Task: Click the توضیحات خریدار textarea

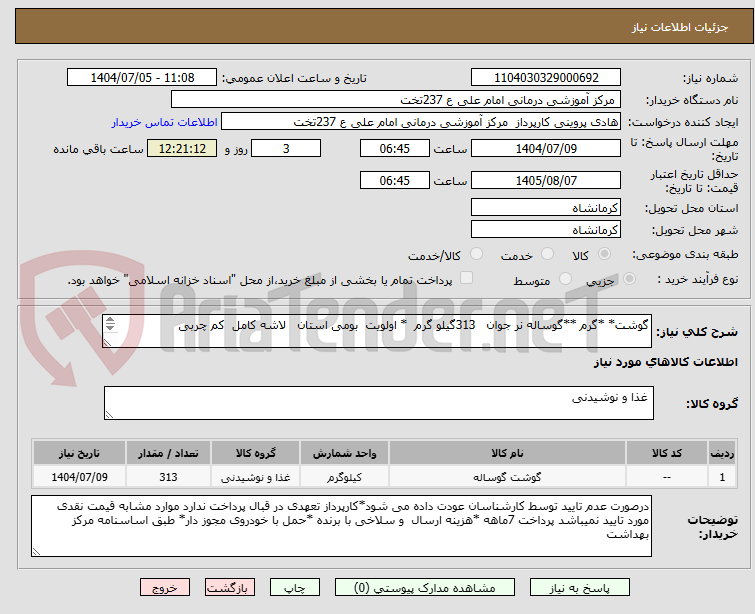Action: 341,526
